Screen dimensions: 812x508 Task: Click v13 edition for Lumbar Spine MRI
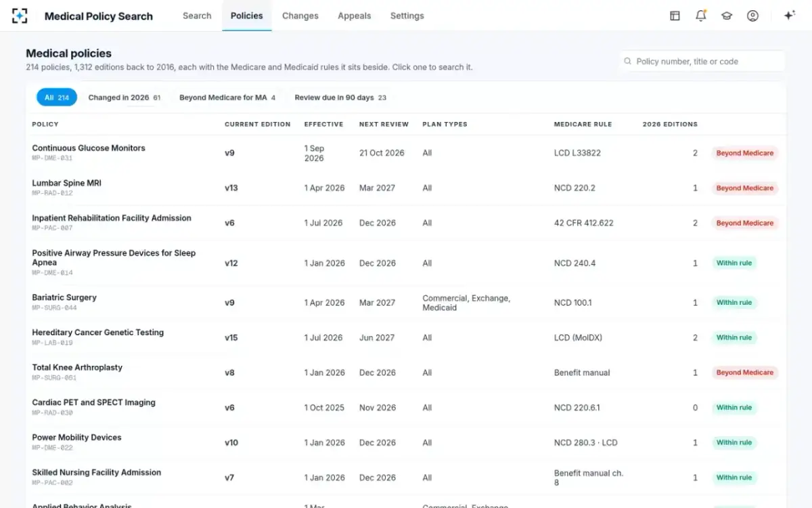coord(231,188)
